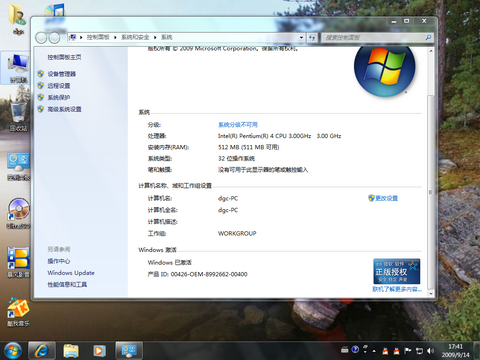Viewport: 480px width, 360px height.
Task: Click the scrollbar up arrow
Action: [x=431, y=51]
